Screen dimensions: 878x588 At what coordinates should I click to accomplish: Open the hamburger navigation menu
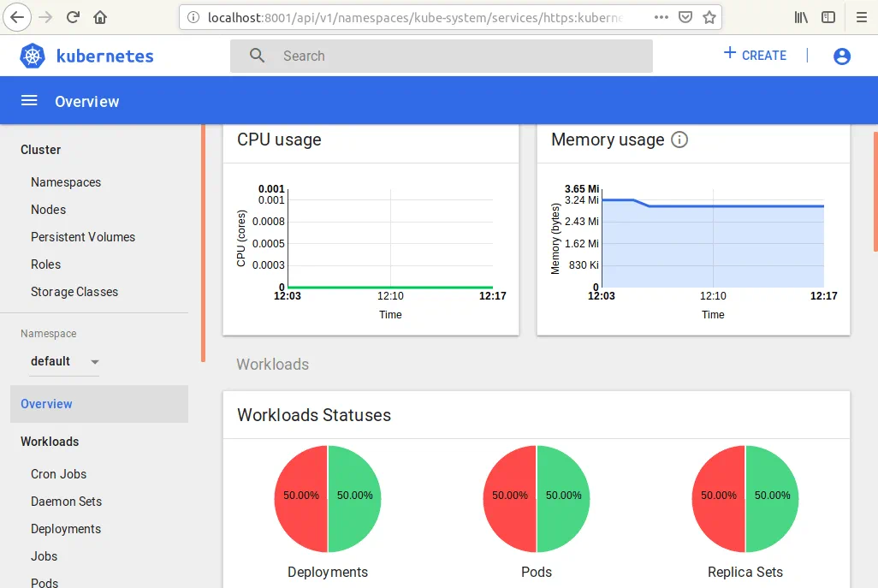29,101
